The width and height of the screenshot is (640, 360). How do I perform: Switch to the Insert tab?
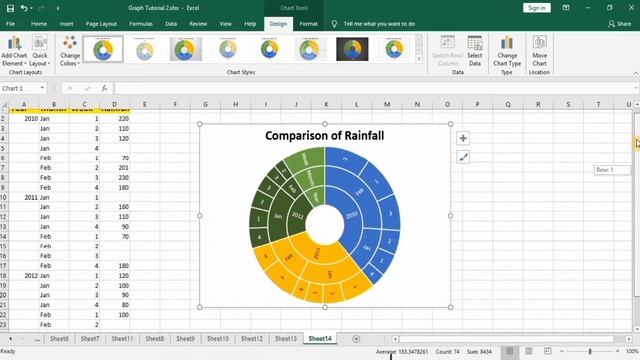tap(66, 24)
